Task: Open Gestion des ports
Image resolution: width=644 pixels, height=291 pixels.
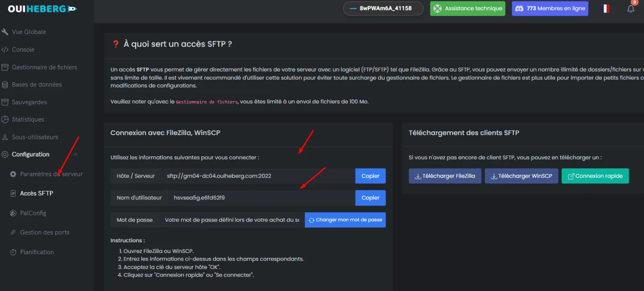Action: click(x=45, y=232)
